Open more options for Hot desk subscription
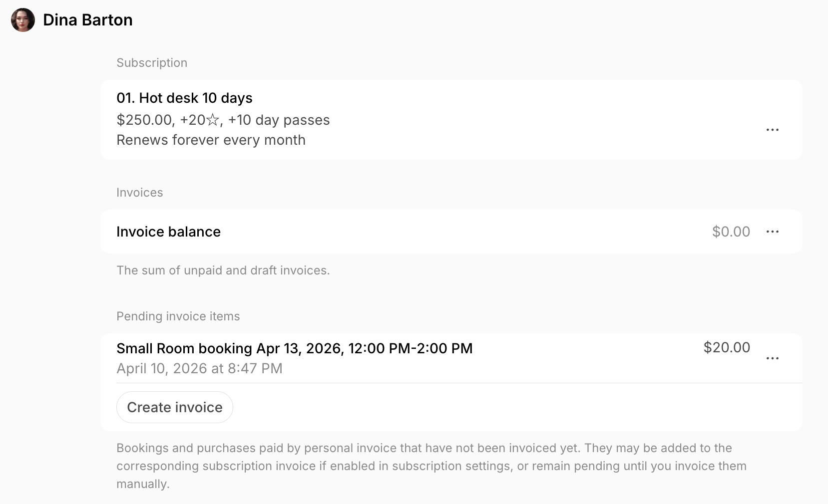 pos(773,130)
